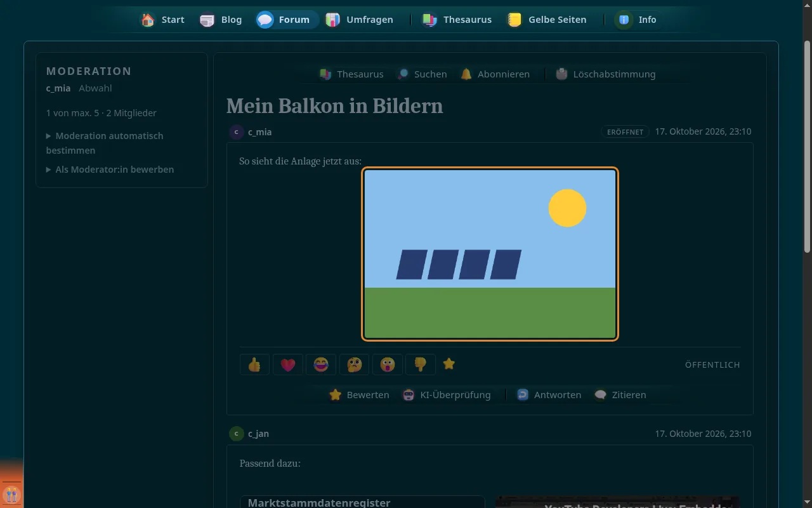
Task: Expand 'Als Moderator:in bewerben'
Action: [x=110, y=170]
